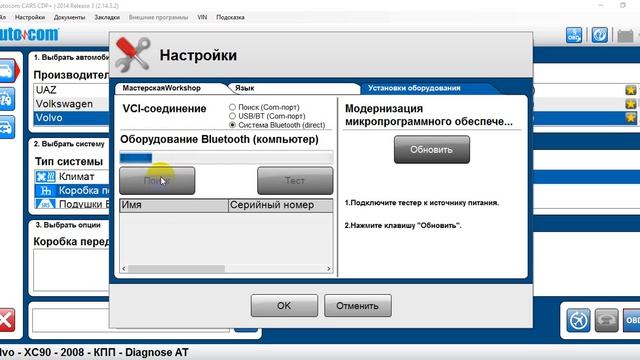
Task: Click the star icon beside Volvo row
Action: (631, 118)
